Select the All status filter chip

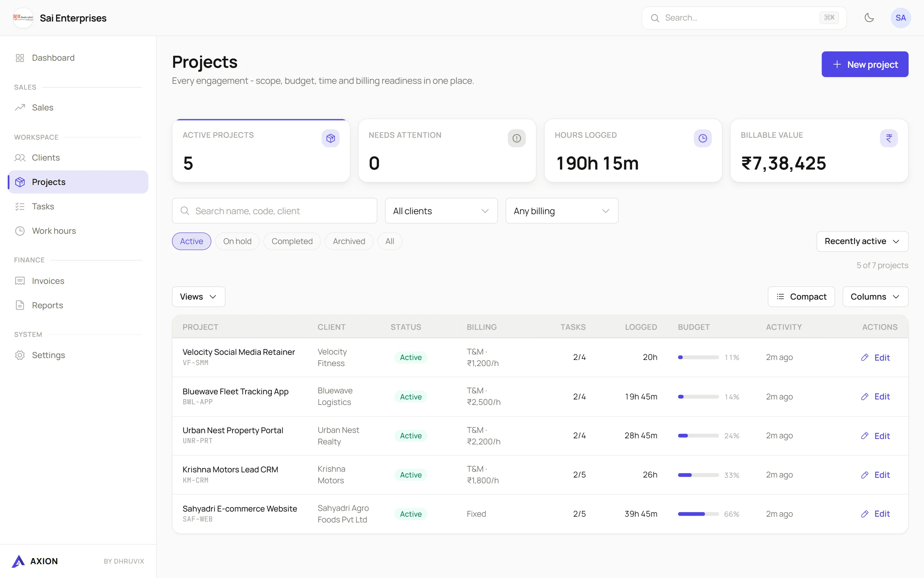pos(389,241)
